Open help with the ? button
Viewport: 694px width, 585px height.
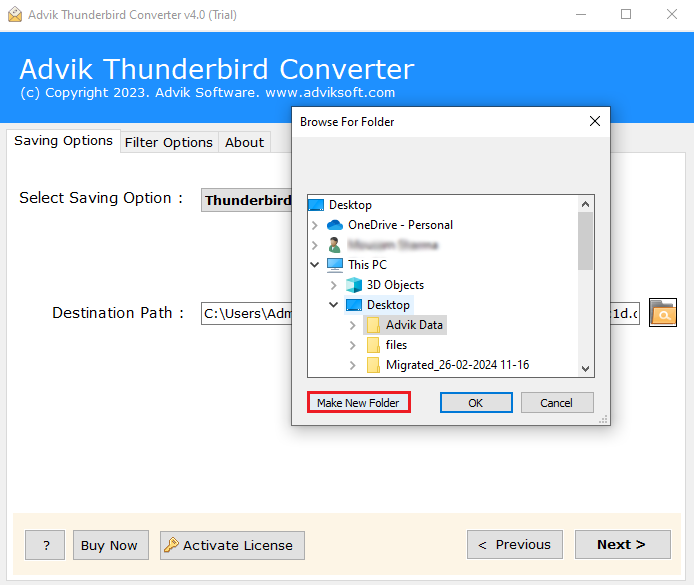45,545
